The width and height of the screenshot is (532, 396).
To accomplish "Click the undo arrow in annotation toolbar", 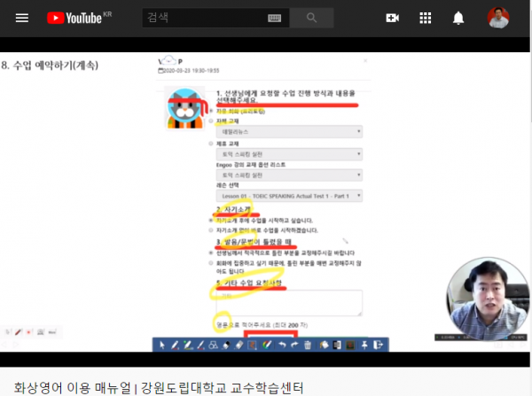I will click(280, 345).
